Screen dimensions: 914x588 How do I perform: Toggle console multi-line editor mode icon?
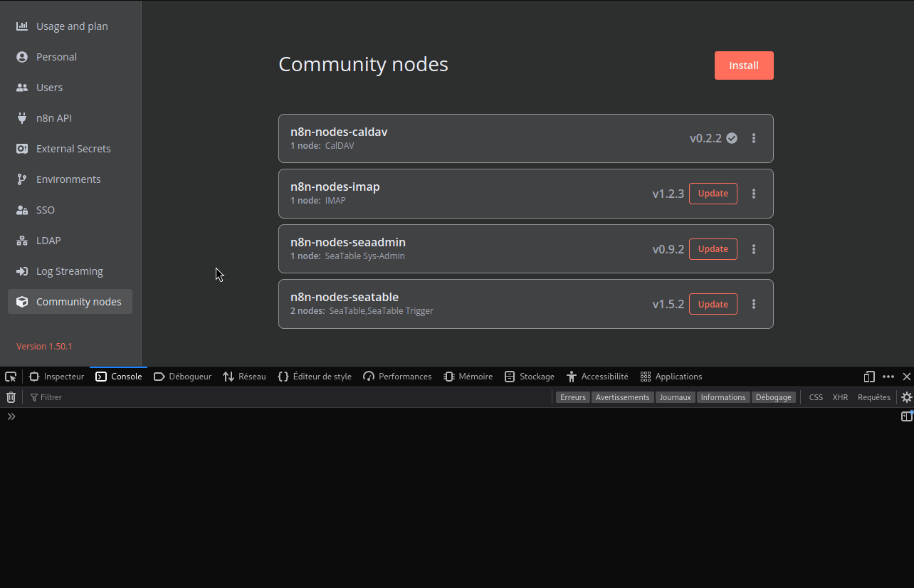pos(906,416)
